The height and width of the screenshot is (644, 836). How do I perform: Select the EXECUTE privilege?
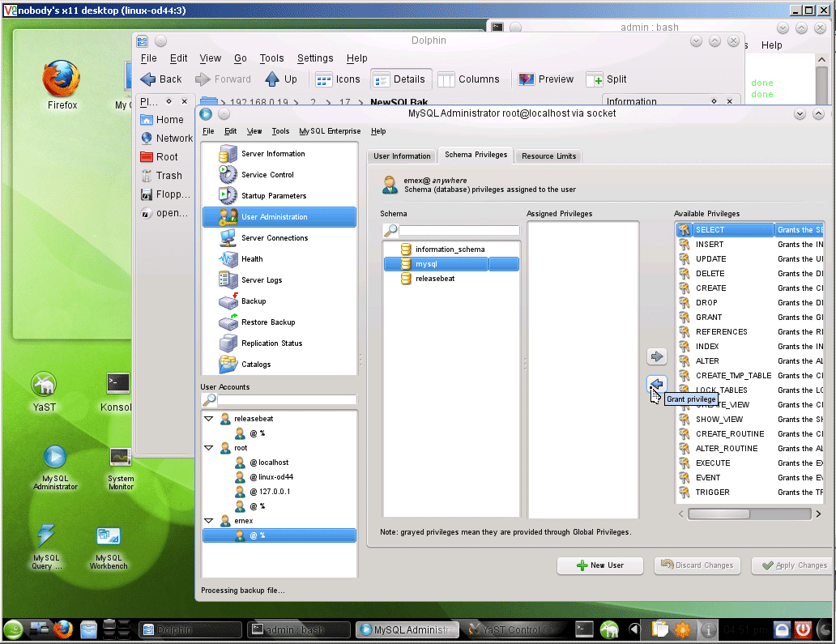point(750,463)
